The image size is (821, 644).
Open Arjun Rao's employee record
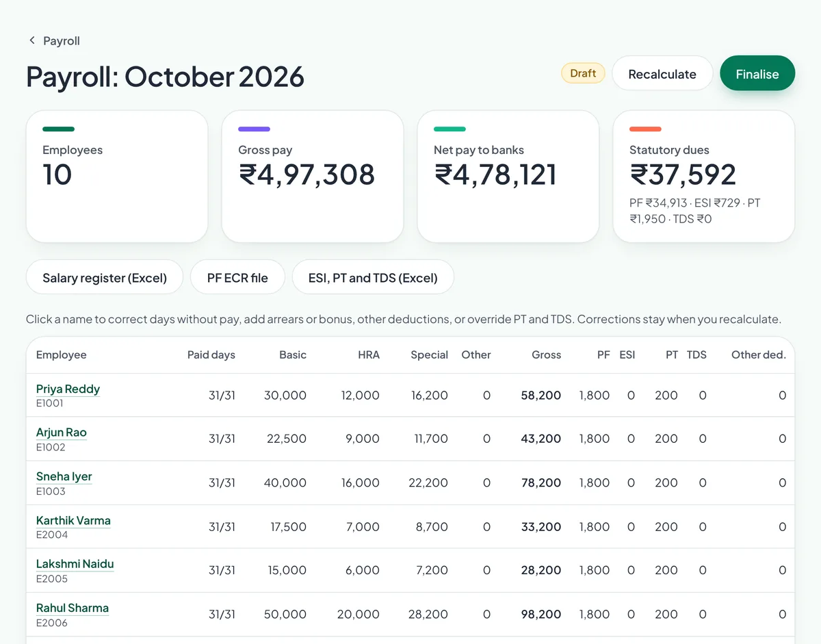[x=62, y=433]
